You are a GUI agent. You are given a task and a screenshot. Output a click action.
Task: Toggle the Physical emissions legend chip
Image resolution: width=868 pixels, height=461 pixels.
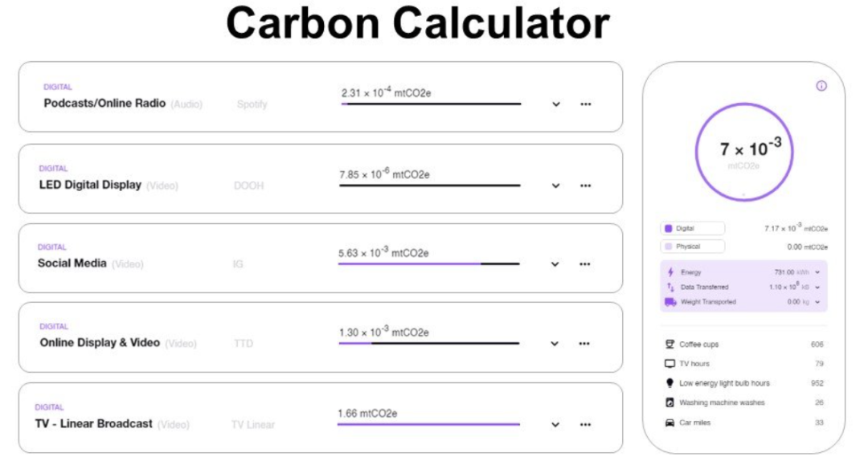point(692,247)
